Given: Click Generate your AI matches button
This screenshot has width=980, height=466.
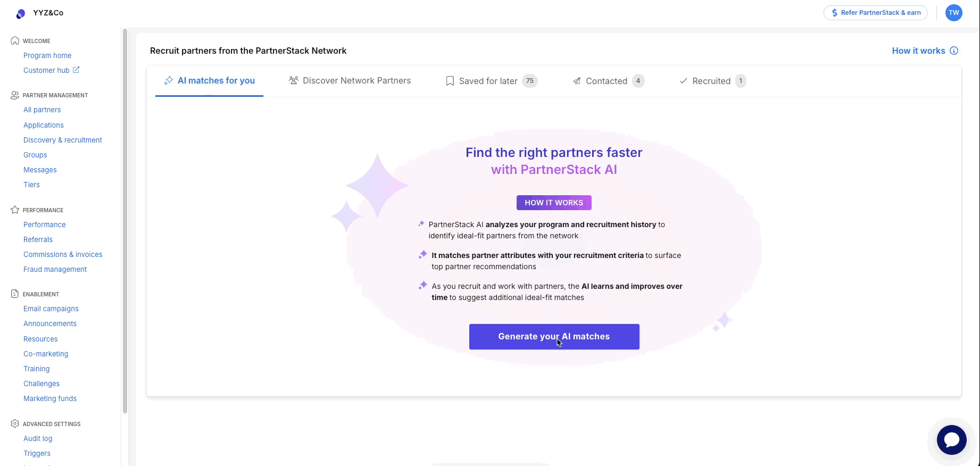Looking at the screenshot, I should click(x=554, y=337).
